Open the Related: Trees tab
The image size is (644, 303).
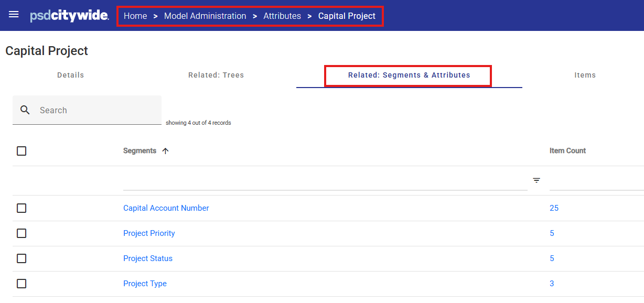click(216, 75)
